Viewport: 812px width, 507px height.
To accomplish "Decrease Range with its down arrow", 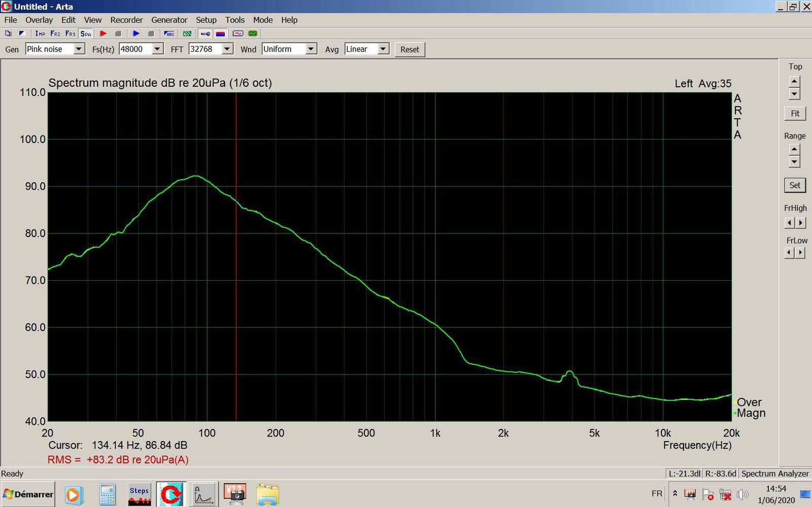I will (x=794, y=162).
